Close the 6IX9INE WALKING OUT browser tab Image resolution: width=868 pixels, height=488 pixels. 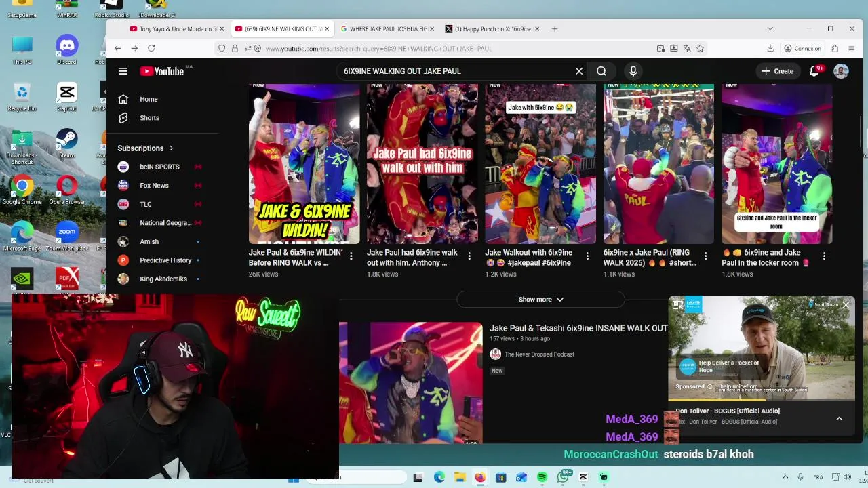pos(327,28)
